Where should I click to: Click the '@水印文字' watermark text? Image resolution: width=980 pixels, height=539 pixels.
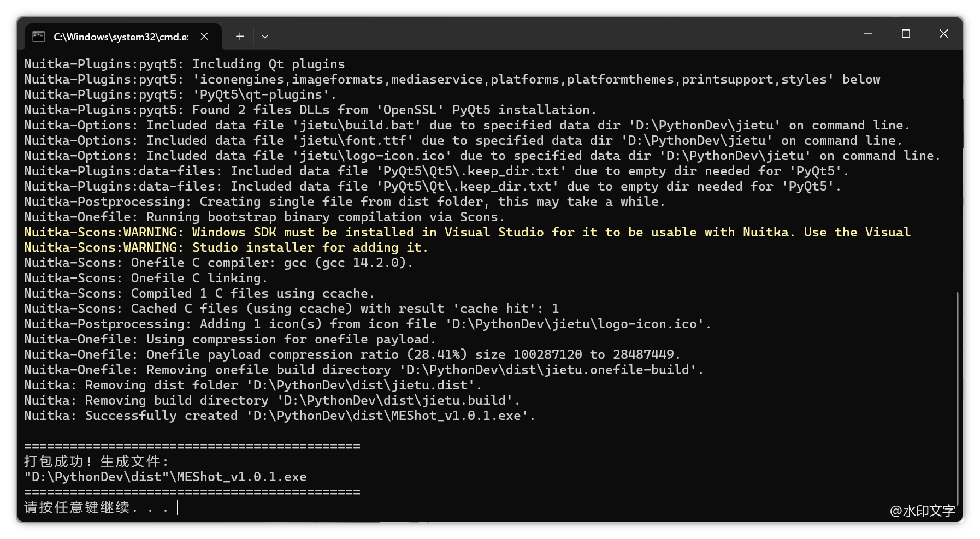(x=922, y=511)
